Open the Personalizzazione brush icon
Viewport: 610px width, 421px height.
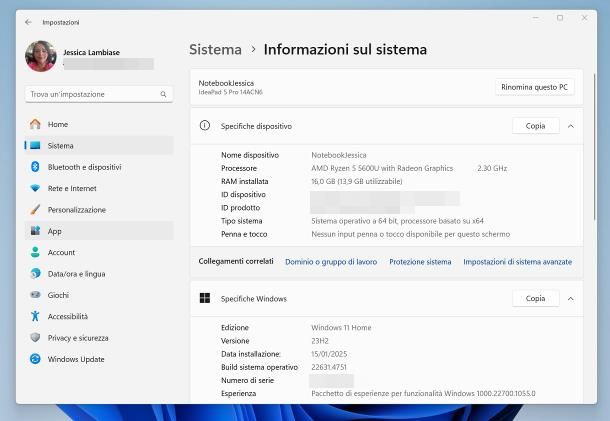(35, 210)
